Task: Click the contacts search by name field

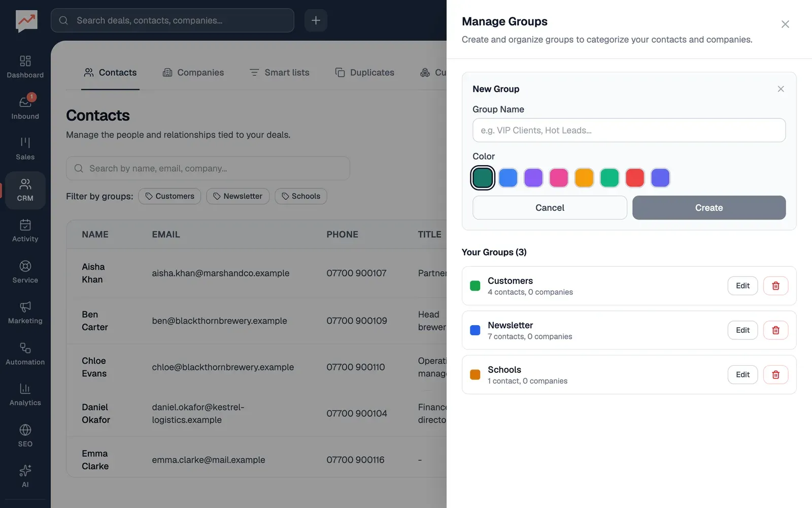Action: point(208,168)
